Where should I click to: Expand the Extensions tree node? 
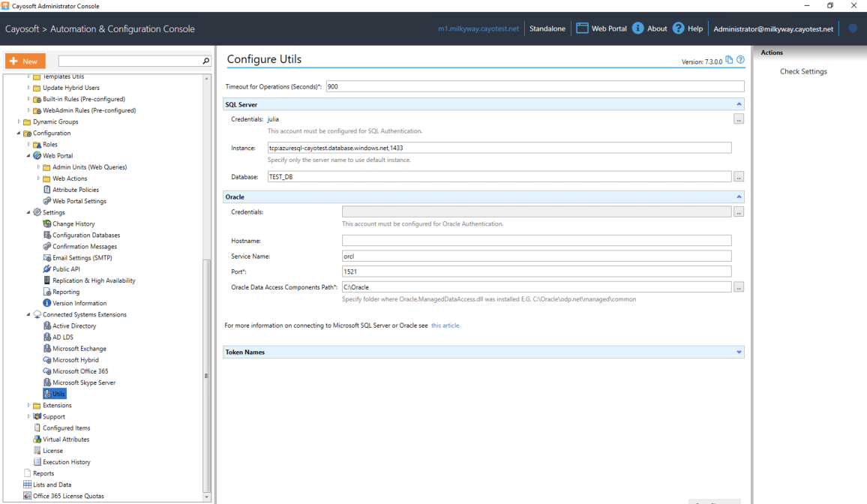point(28,405)
